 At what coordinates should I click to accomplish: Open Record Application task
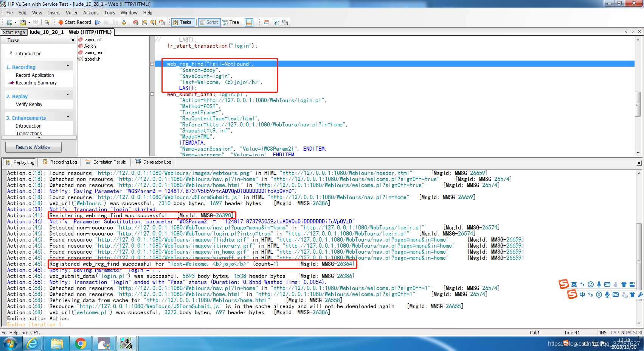[x=35, y=75]
